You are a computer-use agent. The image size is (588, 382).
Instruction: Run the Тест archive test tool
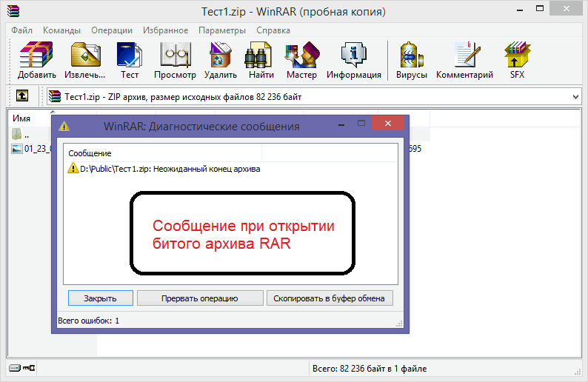point(130,61)
